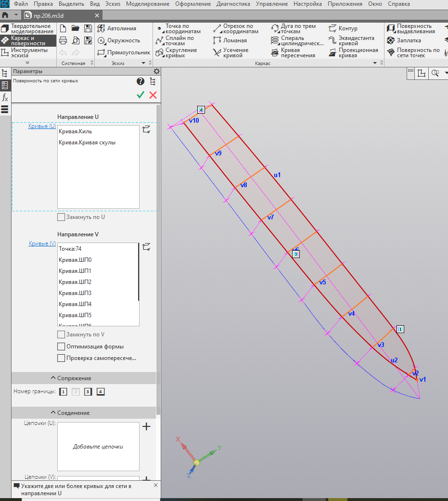Confirm operation with the green checkmark

pyautogui.click(x=141, y=95)
